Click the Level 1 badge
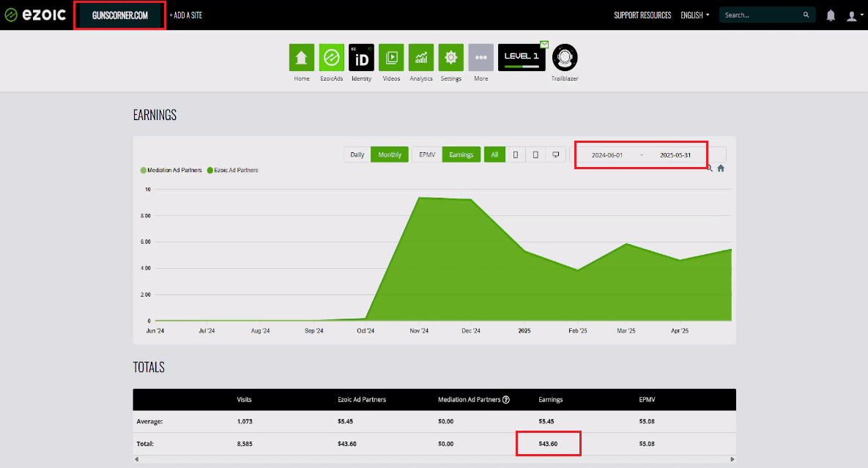 [522, 58]
